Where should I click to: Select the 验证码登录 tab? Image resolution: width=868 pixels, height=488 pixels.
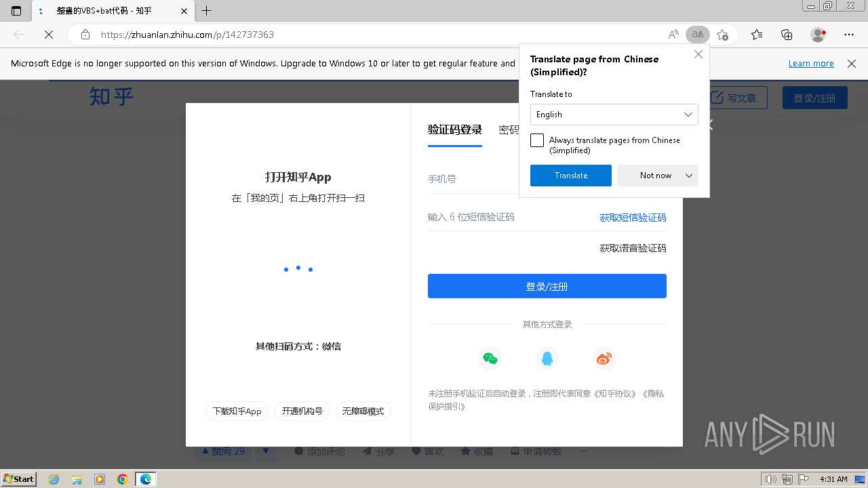(454, 130)
